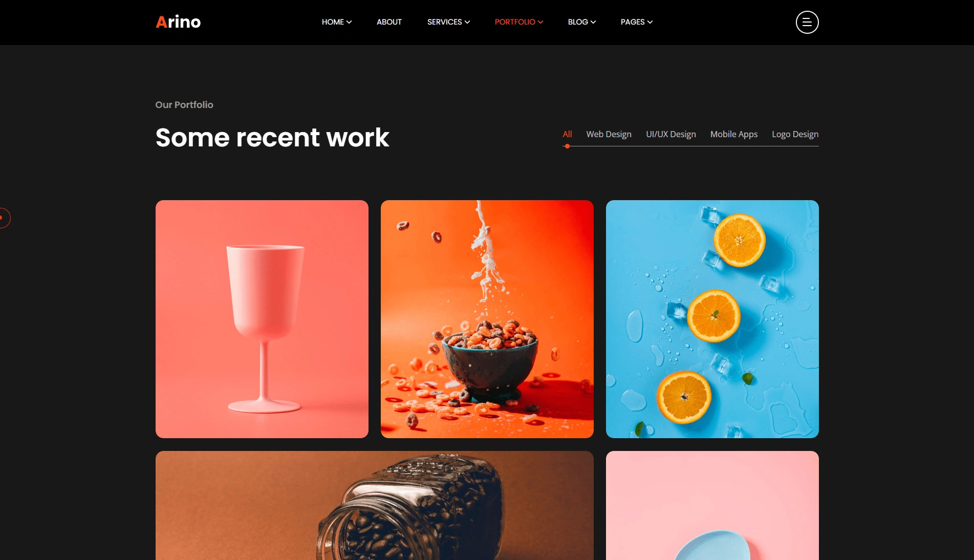974x560 pixels.
Task: Expand the Services dropdown menu
Action: point(448,22)
